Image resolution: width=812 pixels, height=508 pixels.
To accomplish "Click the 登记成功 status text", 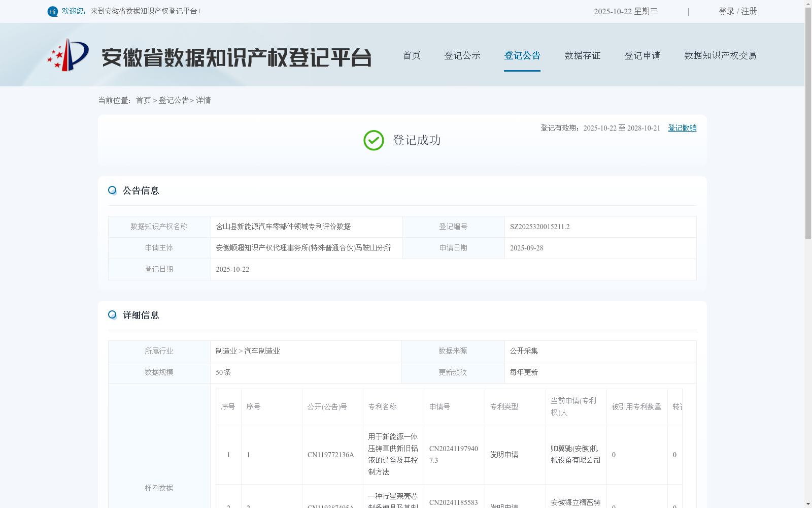I will [x=417, y=140].
